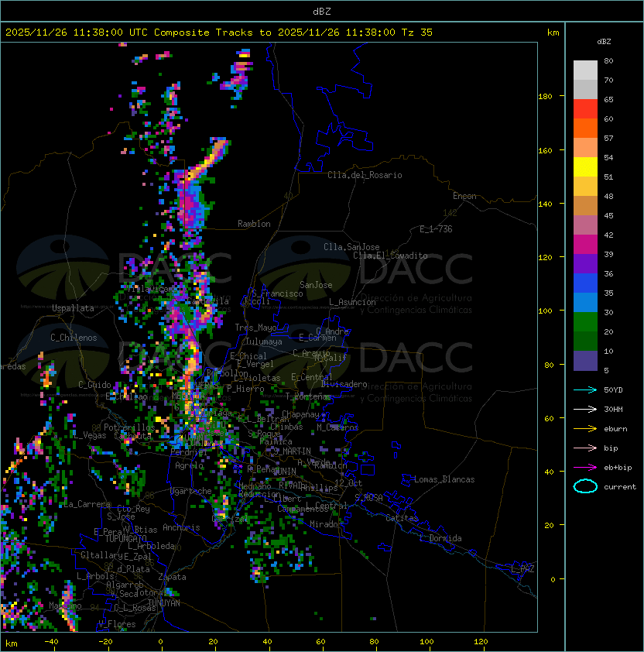Click the 'Potrerillos' map label

(129, 427)
